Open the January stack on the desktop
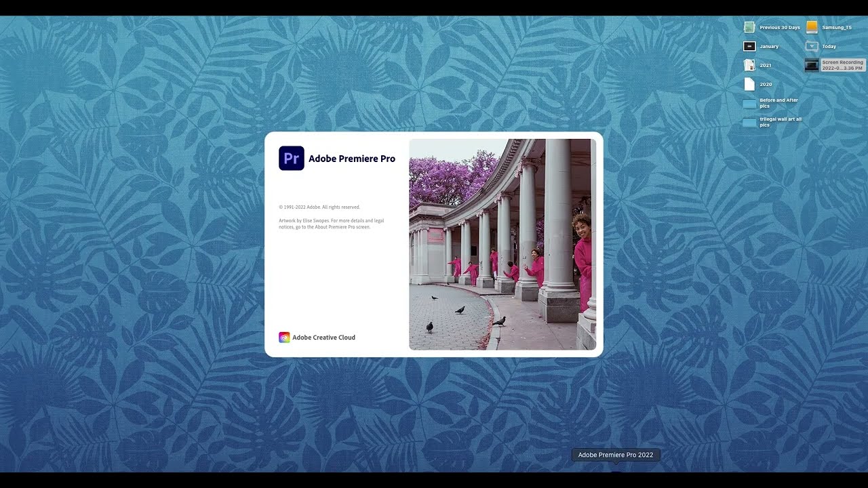 (749, 46)
